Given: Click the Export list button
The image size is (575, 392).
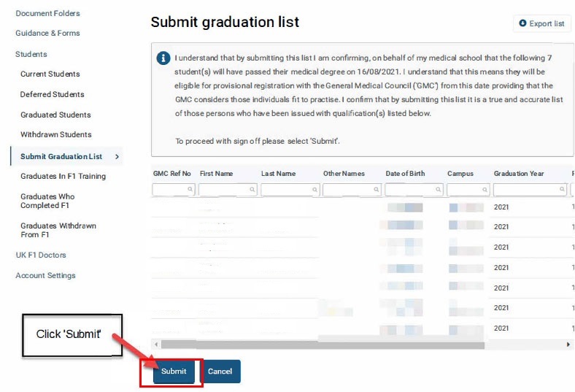Looking at the screenshot, I should (x=542, y=23).
